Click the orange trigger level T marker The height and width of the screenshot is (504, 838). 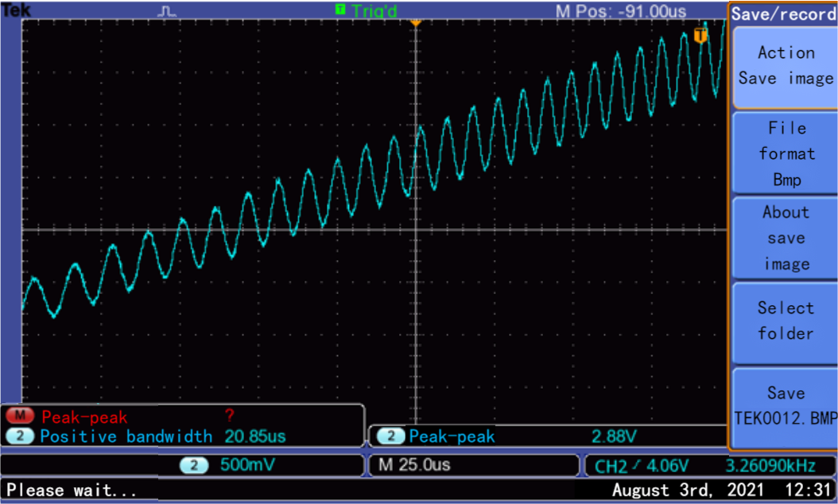point(700,36)
